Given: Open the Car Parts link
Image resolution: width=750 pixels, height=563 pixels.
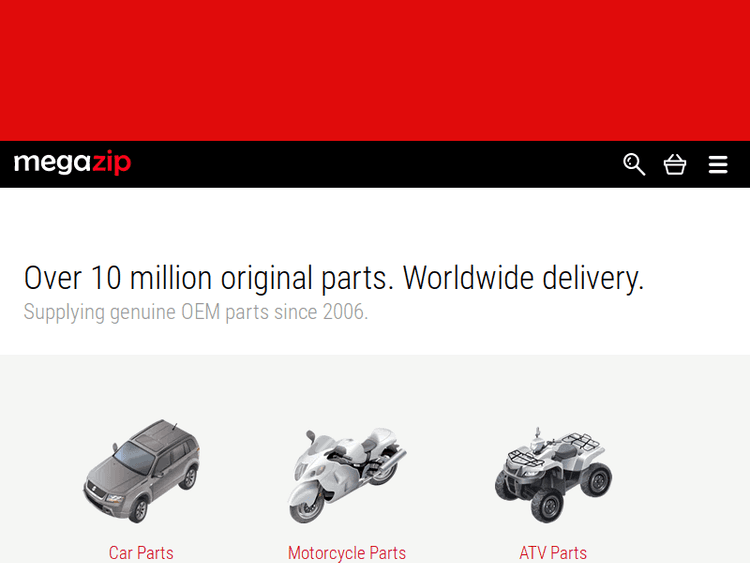Looking at the screenshot, I should [141, 553].
